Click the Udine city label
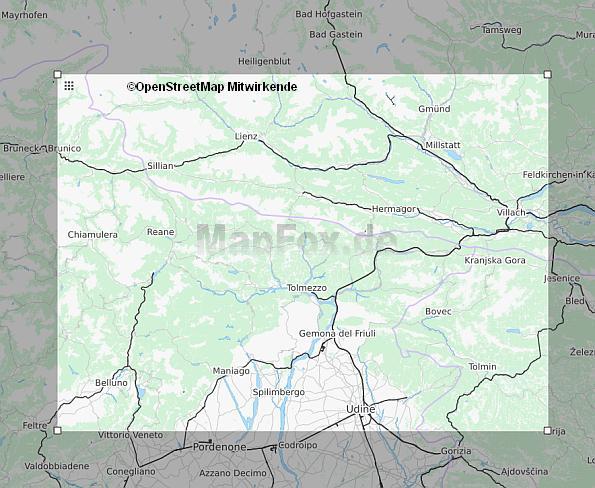Screen dimensions: 595x488 [x=360, y=409]
